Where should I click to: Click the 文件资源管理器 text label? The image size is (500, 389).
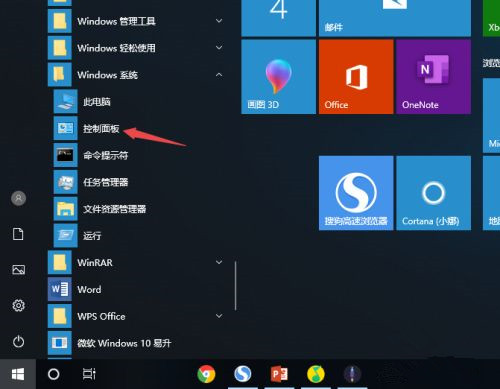tap(115, 209)
